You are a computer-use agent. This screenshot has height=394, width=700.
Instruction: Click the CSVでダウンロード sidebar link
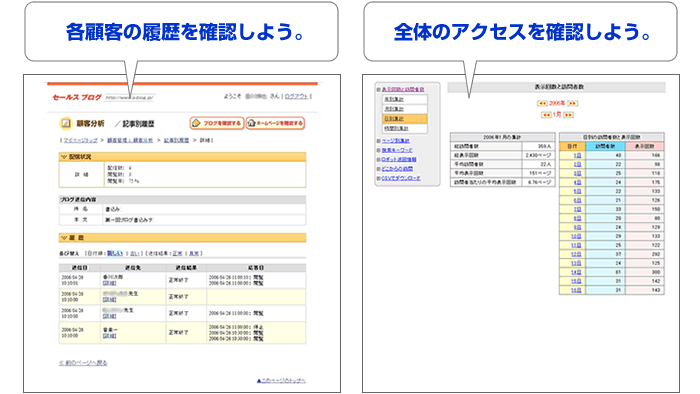[400, 178]
